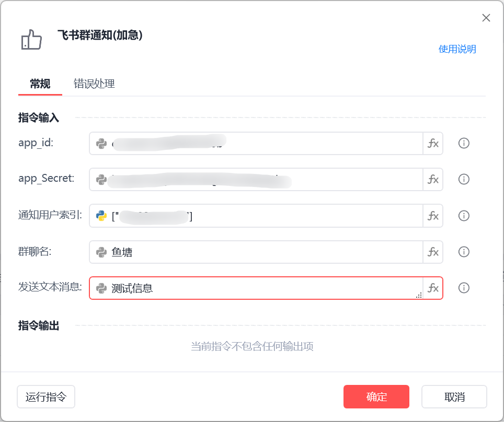Click the fx button for app_Secret
Image resolution: width=504 pixels, height=422 pixels.
tap(433, 179)
